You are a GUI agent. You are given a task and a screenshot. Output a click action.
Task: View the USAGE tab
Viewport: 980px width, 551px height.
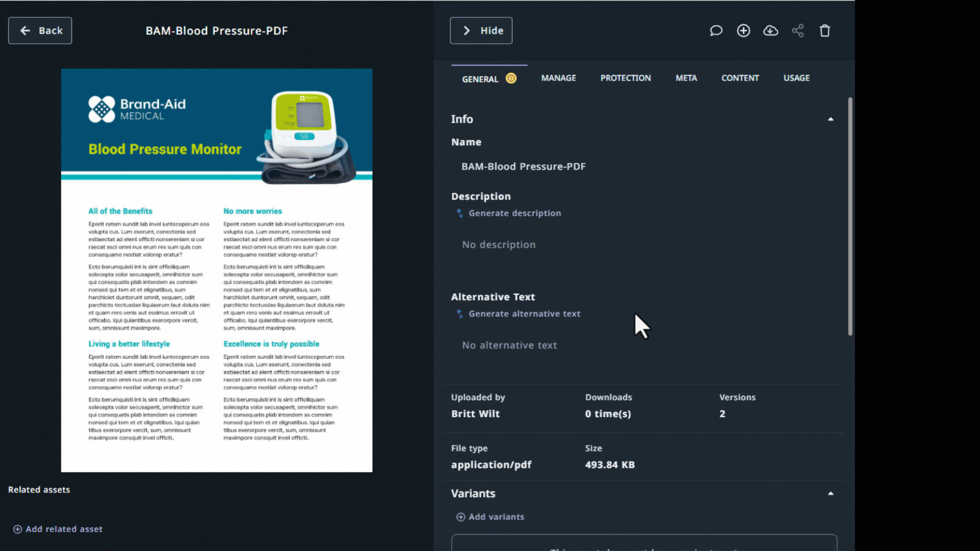pyautogui.click(x=796, y=78)
